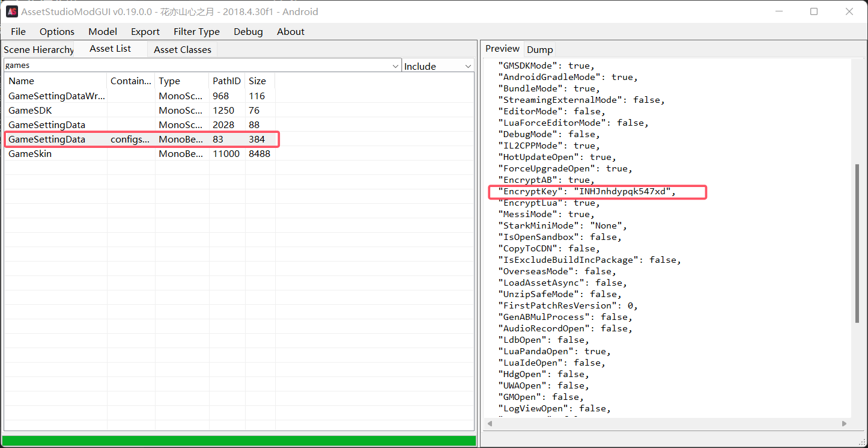Click the preview vertical scrollbar thumb
868x448 pixels.
tap(857, 243)
